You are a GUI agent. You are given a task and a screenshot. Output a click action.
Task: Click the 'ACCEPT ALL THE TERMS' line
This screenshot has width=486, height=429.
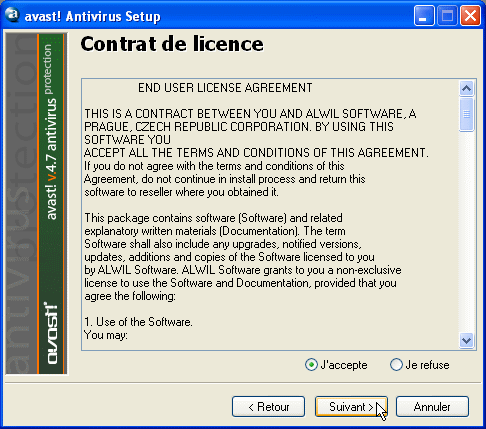point(256,153)
